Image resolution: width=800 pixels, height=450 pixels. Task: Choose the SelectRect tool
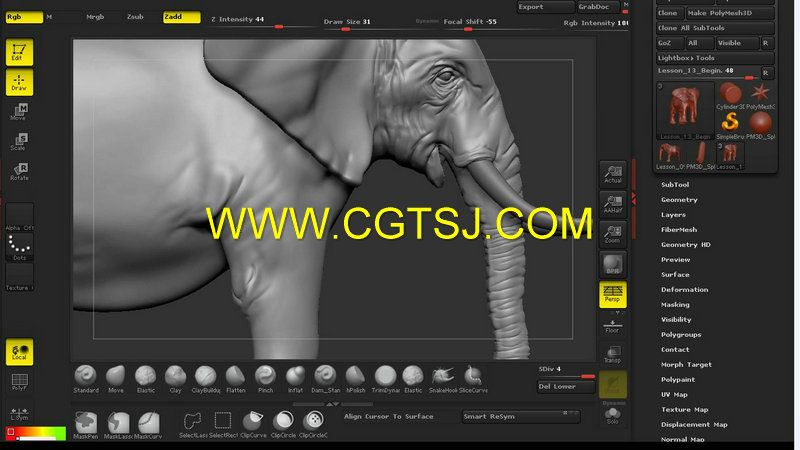pos(223,424)
